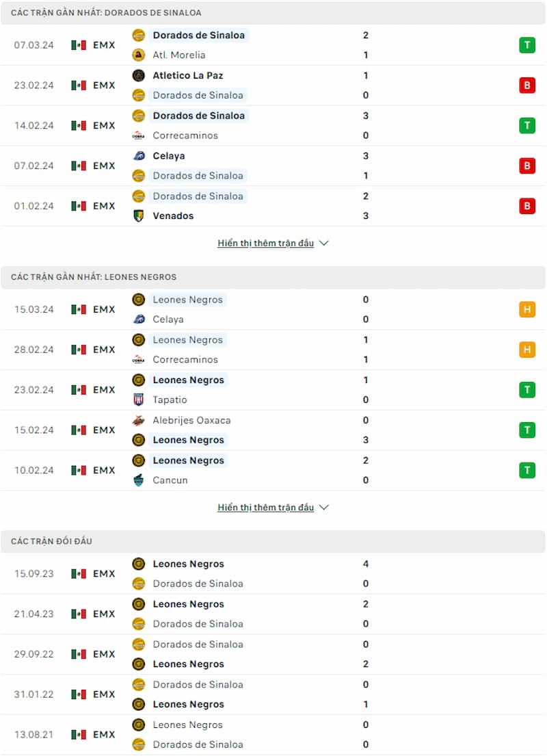Click the Correcaminos logo in 14.02.24 match

click(139, 135)
